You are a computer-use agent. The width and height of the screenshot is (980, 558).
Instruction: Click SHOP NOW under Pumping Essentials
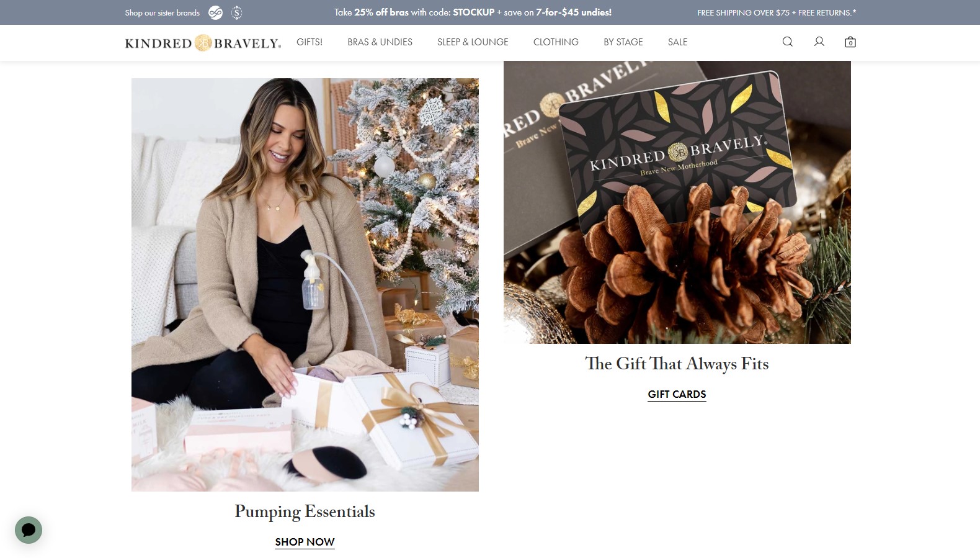(x=305, y=542)
